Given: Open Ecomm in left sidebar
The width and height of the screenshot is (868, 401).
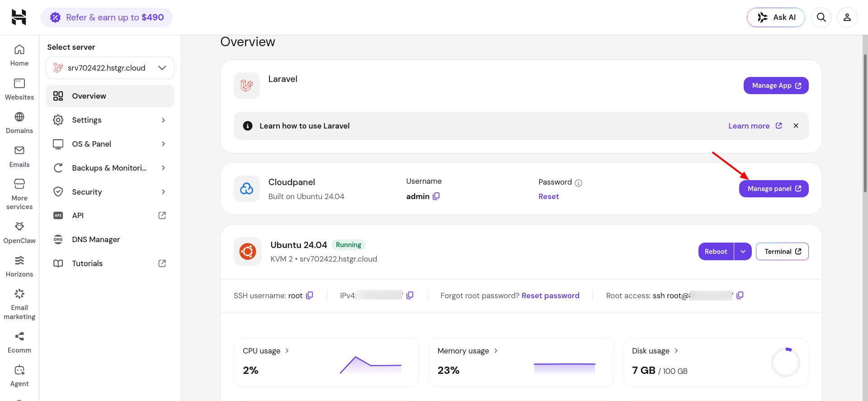Looking at the screenshot, I should [x=19, y=343].
